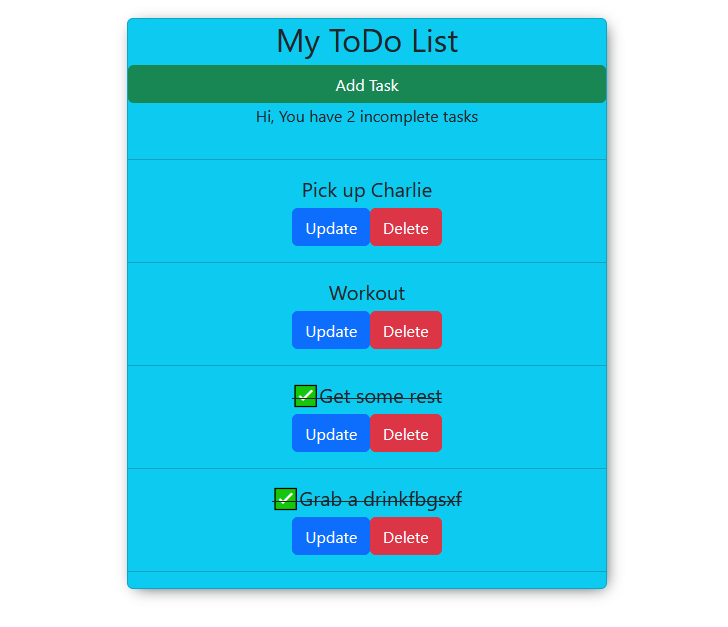Click the incomplete tasks count message
The image size is (728, 627).
[367, 117]
